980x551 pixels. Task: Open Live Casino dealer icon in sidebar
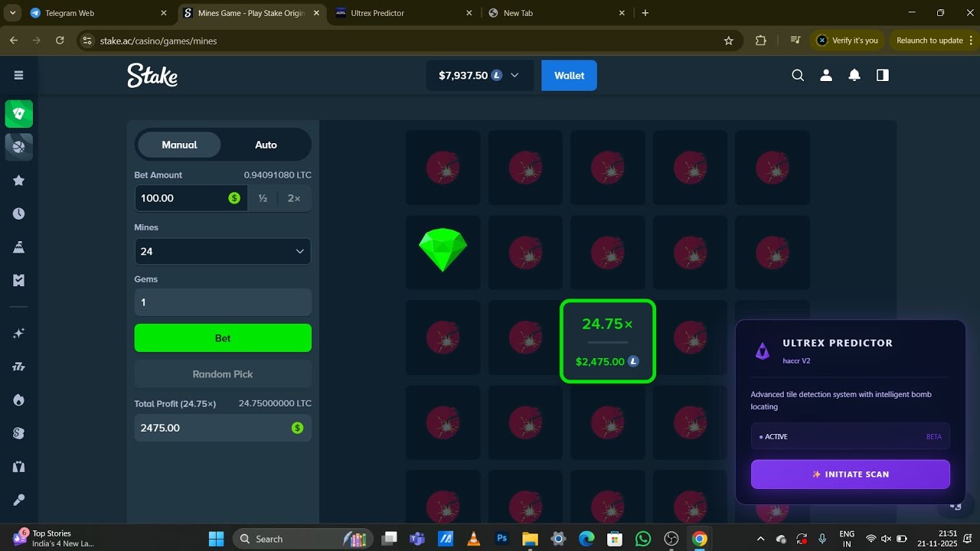tap(19, 467)
